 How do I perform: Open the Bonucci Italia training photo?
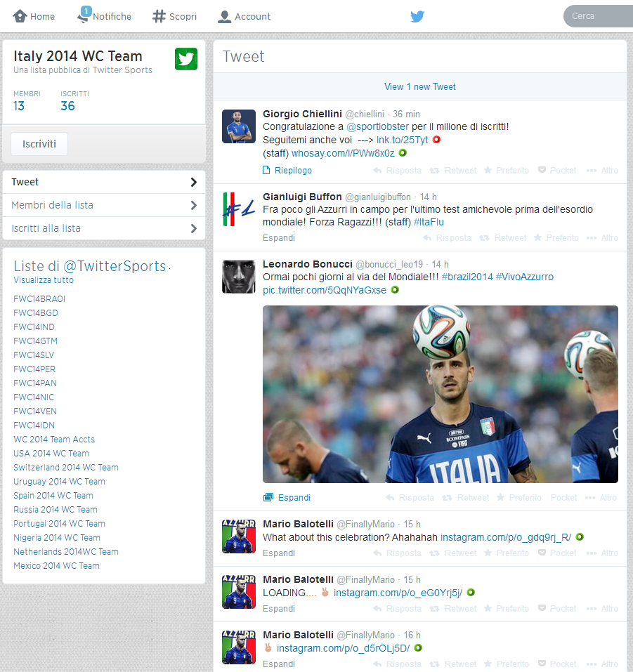pyautogui.click(x=441, y=395)
